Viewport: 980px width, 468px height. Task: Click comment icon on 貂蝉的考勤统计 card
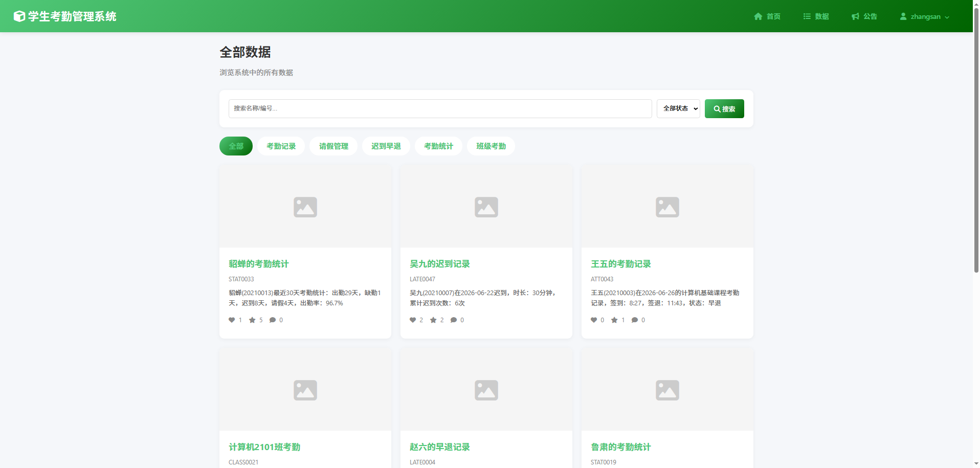click(x=273, y=320)
